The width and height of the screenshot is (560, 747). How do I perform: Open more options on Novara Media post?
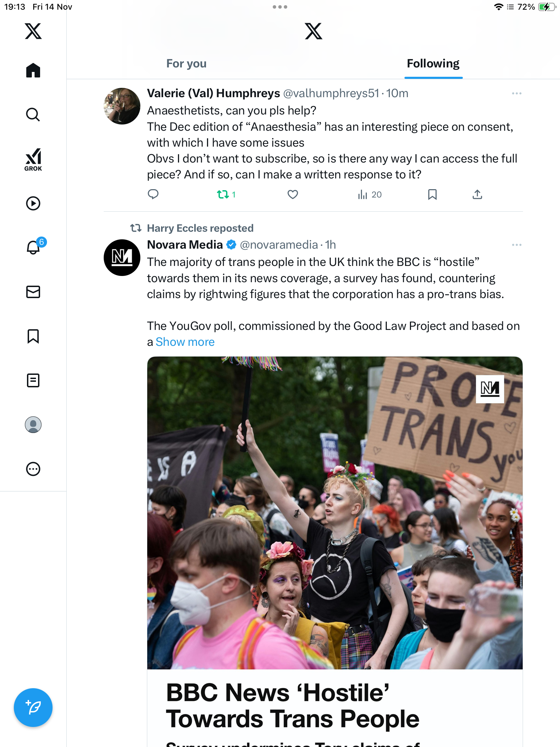click(516, 245)
